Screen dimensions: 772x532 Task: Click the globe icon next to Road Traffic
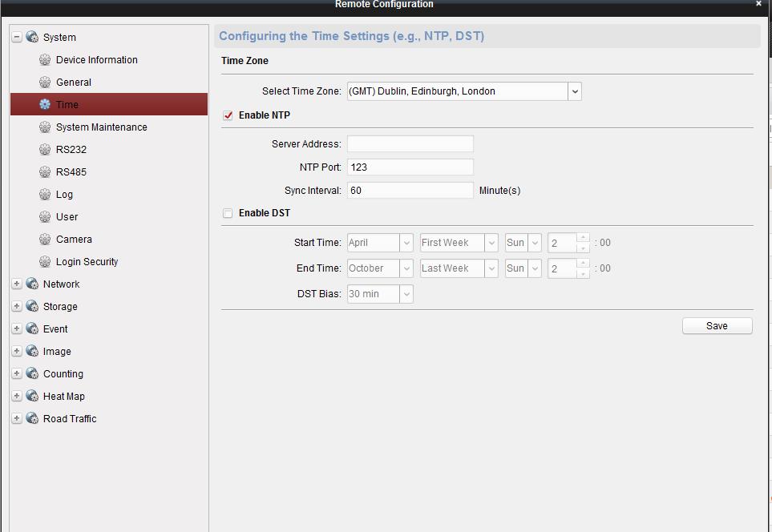32,419
